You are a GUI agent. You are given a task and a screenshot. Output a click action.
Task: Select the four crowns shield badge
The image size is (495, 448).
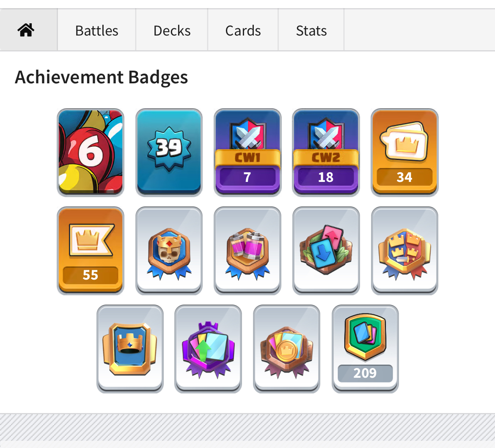coord(404,251)
